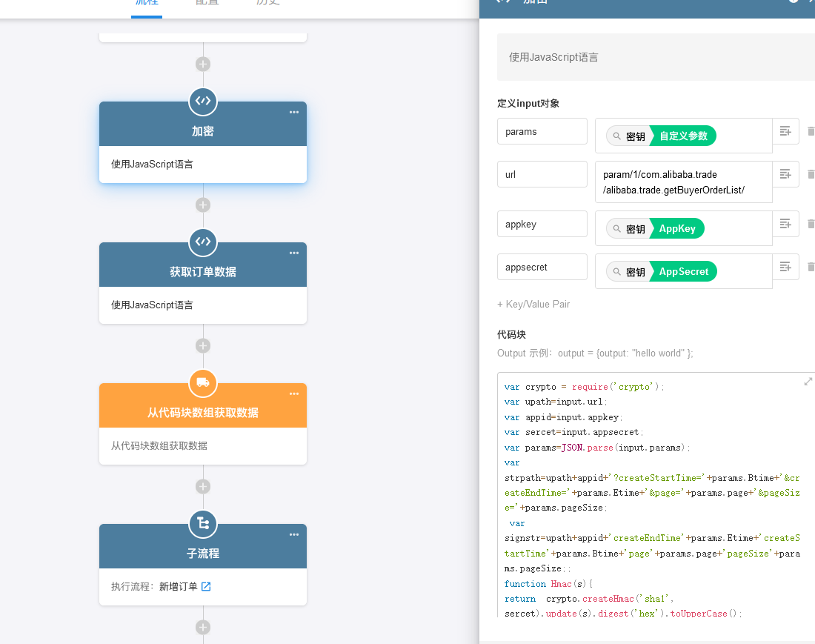The image size is (815, 644).
Task: Switch to the 配置 tab
Action: click(x=207, y=2)
